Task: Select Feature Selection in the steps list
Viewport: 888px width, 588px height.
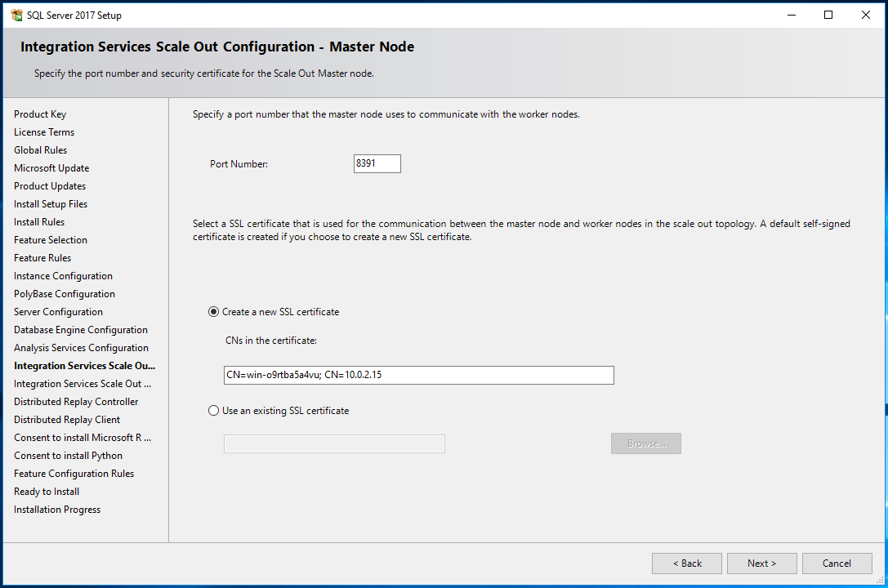Action: pyautogui.click(x=51, y=240)
